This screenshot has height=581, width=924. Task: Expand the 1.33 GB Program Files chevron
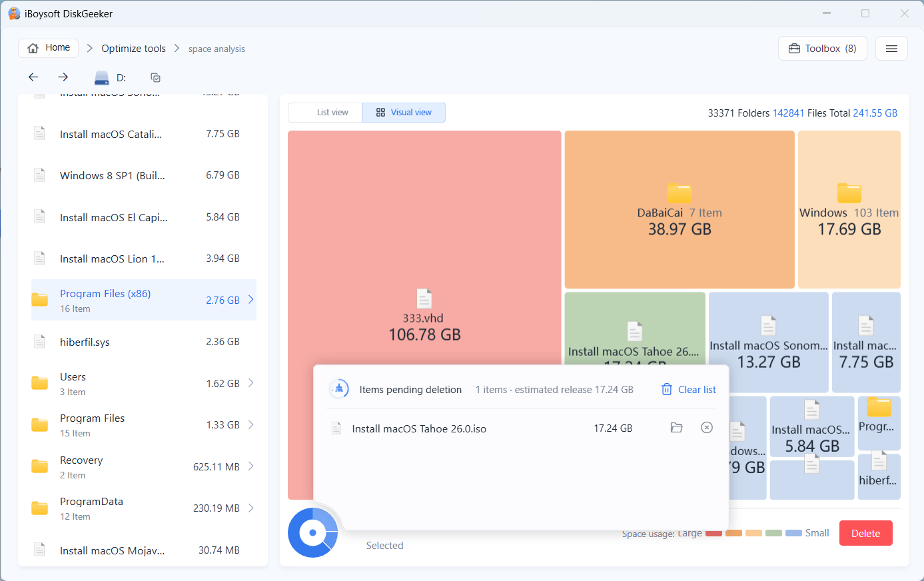pyautogui.click(x=251, y=424)
